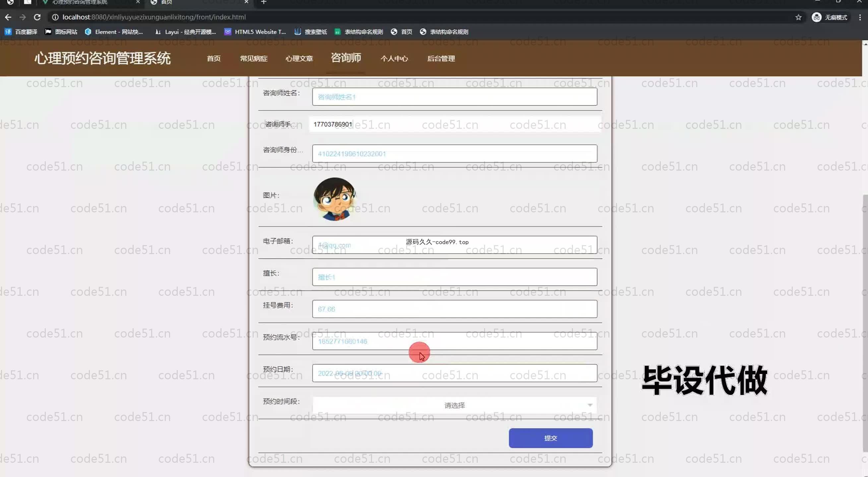The height and width of the screenshot is (477, 868).
Task: Open the second 表结构命名规则 bookmark
Action: click(444, 32)
